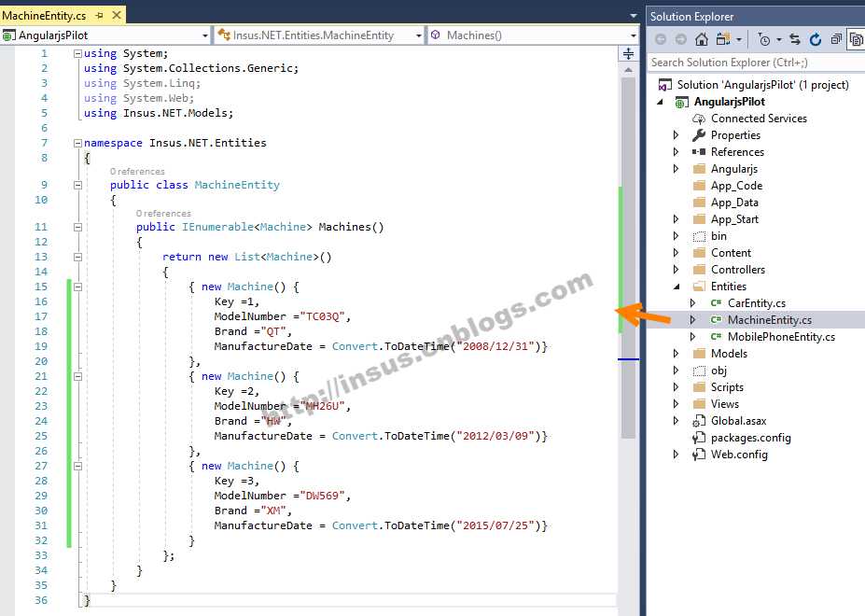Viewport: 865px width, 616px height.
Task: Collapse the second new Machine() block
Action: (x=77, y=376)
